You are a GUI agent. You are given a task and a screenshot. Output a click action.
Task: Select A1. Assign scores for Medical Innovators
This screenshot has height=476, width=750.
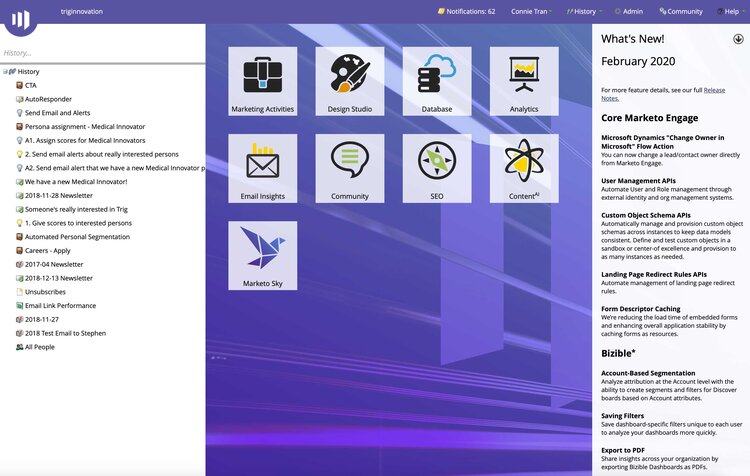(85, 141)
